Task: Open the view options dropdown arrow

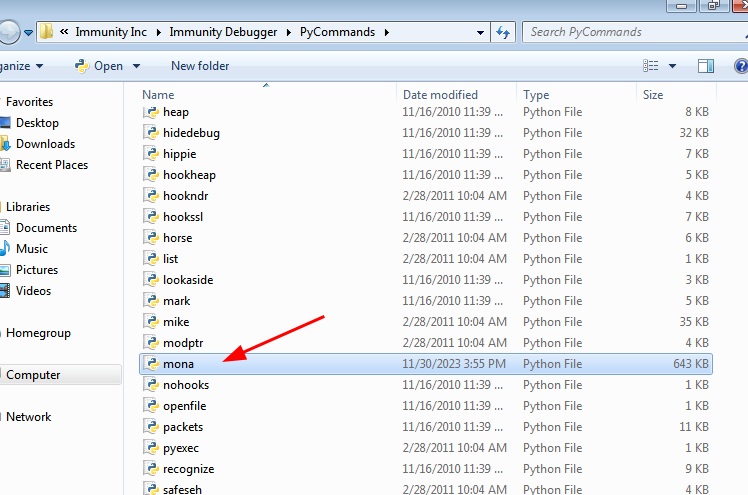Action: pyautogui.click(x=672, y=66)
